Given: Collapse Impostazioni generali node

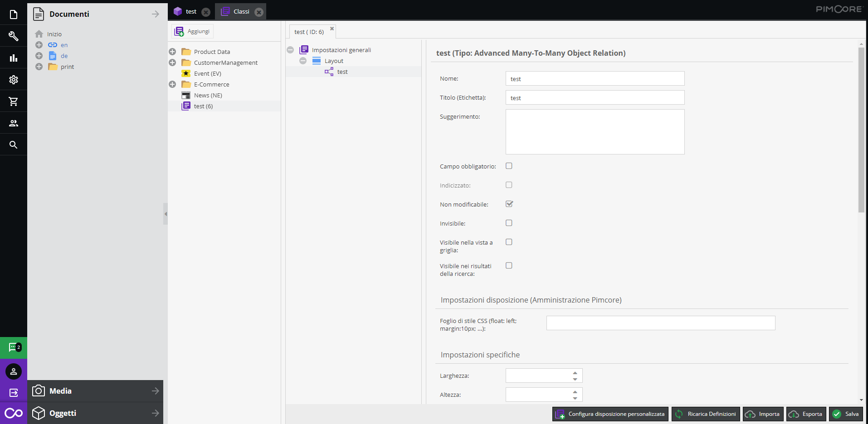Looking at the screenshot, I should [x=290, y=50].
